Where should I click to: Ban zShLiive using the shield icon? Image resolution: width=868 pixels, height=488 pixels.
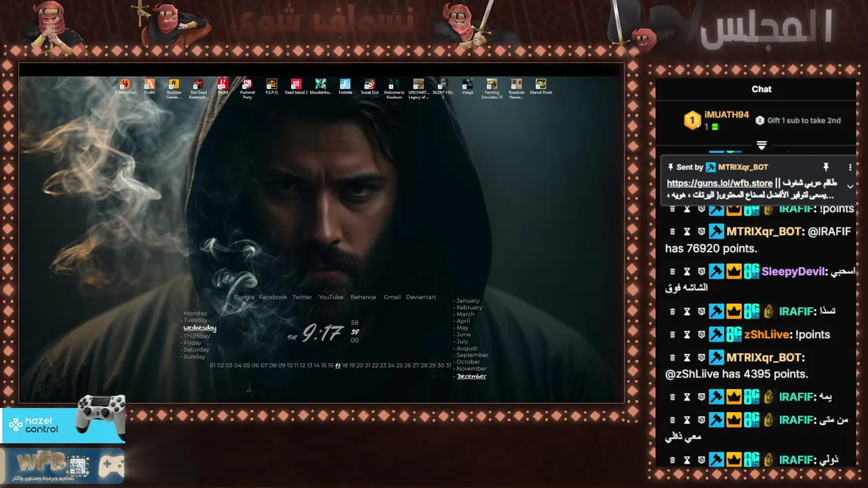[702, 335]
